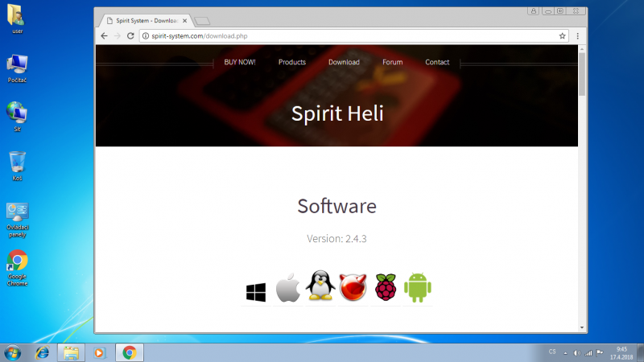
Task: Pick the FreeBSD red devil download icon
Action: pyautogui.click(x=353, y=287)
